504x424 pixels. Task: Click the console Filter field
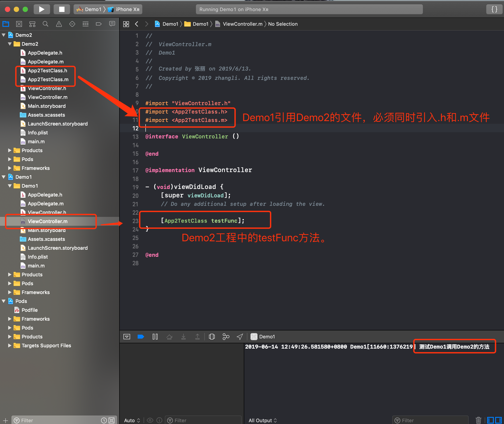pos(430,420)
